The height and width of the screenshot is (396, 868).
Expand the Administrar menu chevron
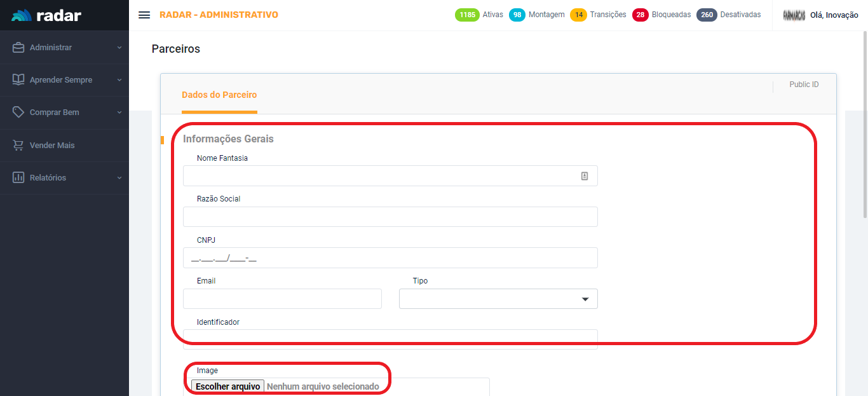tap(119, 48)
